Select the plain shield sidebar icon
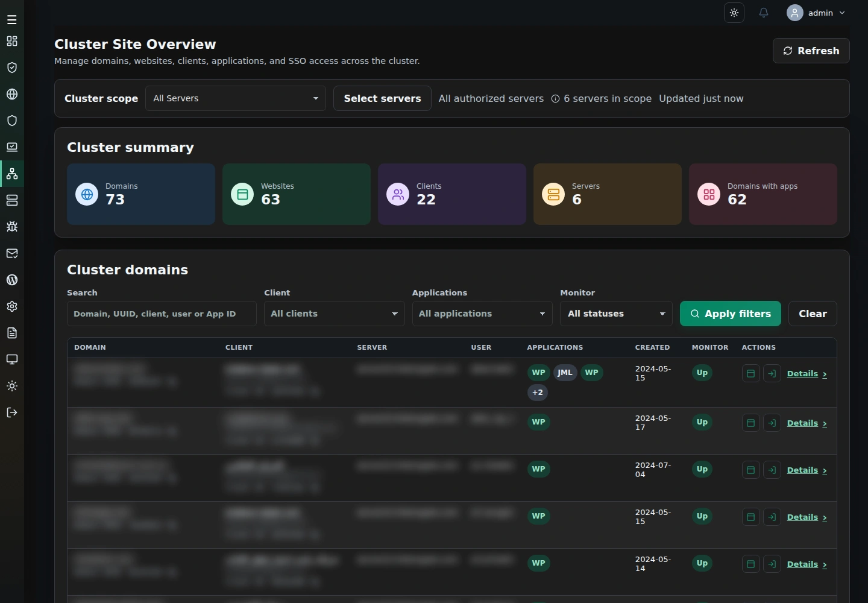The width and height of the screenshot is (868, 603). coord(12,121)
